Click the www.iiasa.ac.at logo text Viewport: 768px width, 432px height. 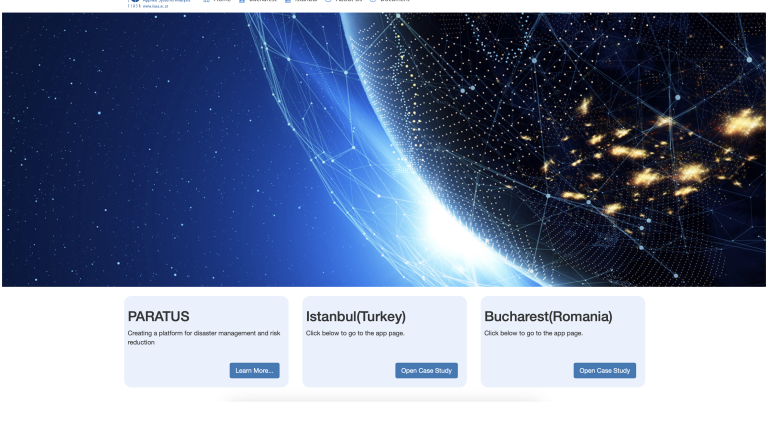pos(155,6)
